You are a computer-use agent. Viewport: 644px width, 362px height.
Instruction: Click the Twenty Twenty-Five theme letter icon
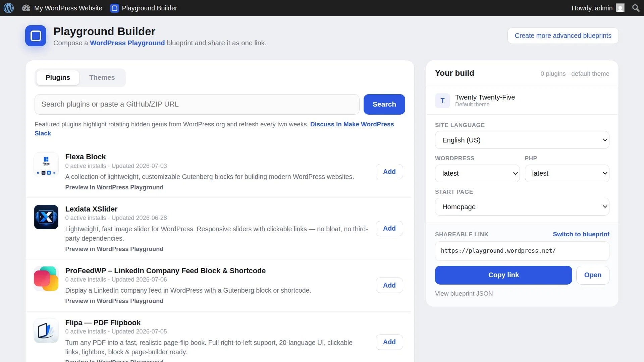click(442, 101)
